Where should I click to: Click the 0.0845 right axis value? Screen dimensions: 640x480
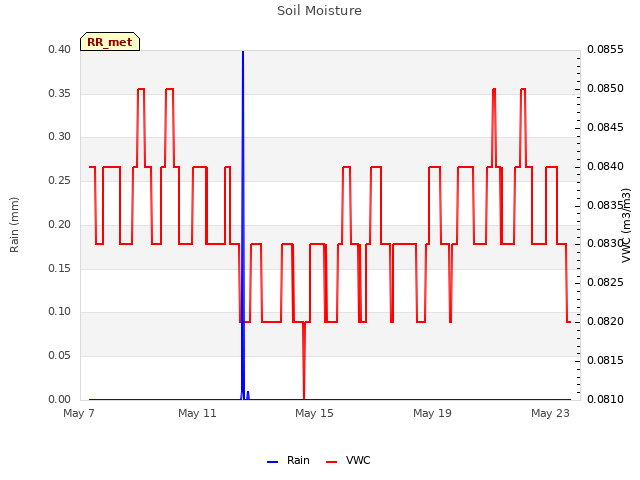605,127
